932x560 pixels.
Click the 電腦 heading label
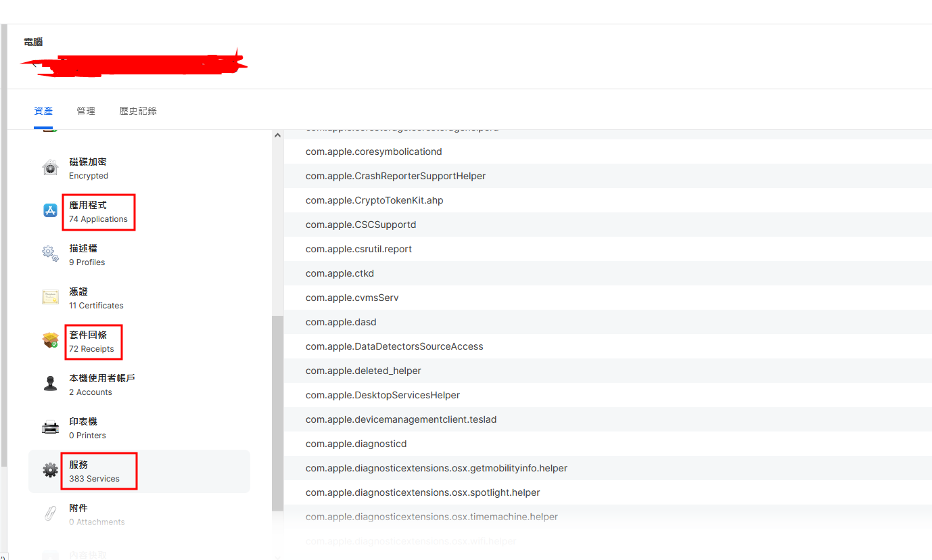click(33, 42)
